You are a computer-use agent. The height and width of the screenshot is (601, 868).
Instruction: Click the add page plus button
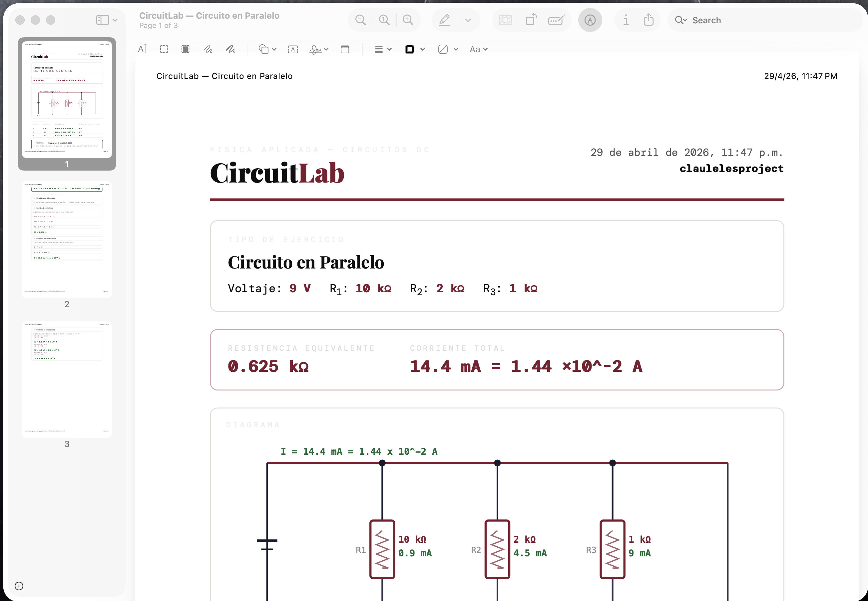19,586
